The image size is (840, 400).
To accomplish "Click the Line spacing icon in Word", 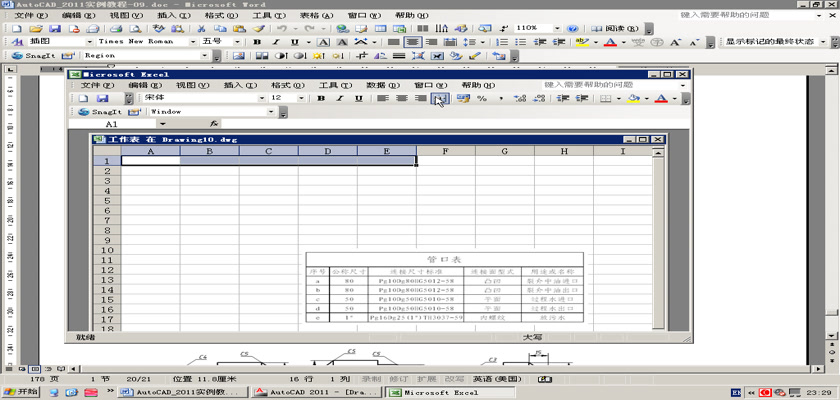I will (470, 42).
